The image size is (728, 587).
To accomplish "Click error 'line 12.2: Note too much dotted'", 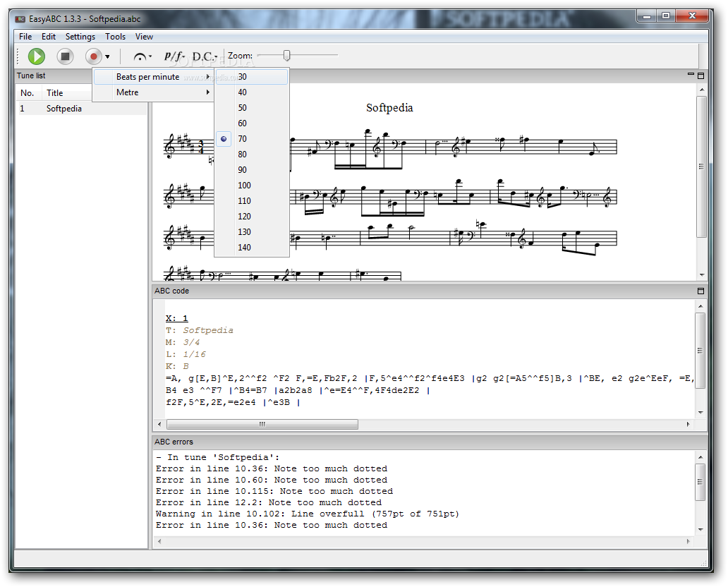I will point(269,503).
